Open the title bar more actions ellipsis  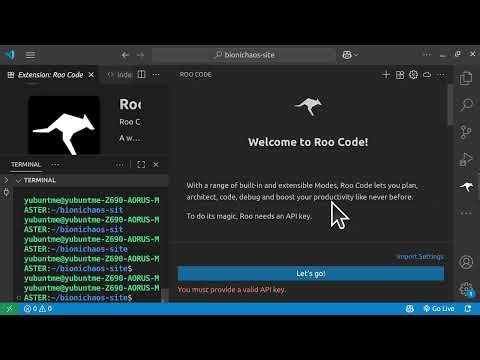(x=427, y=55)
